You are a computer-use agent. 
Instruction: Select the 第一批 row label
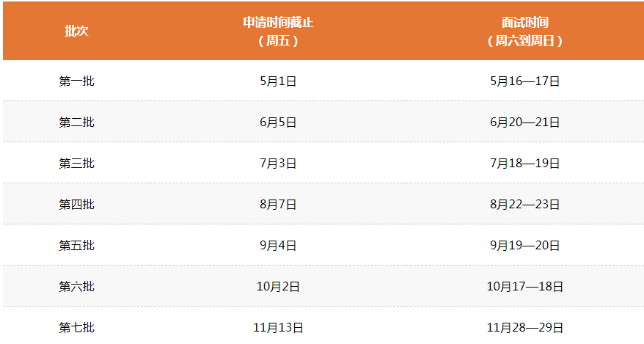[76, 81]
